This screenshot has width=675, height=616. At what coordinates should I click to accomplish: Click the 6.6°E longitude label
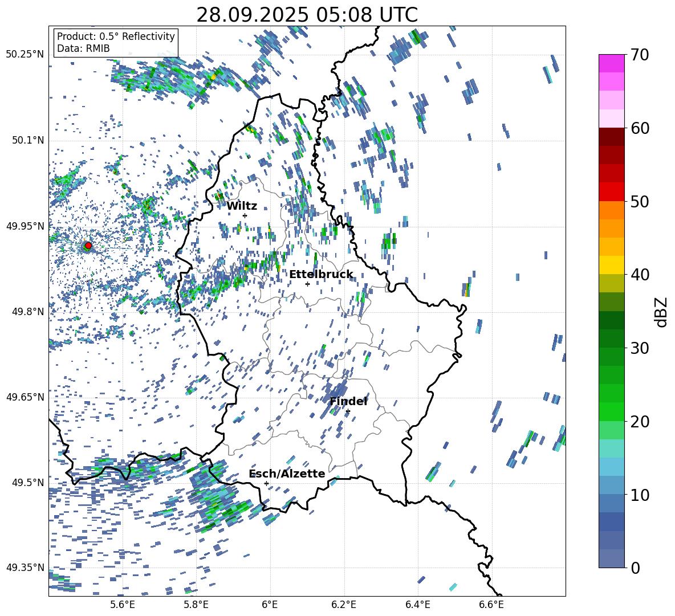coord(491,605)
